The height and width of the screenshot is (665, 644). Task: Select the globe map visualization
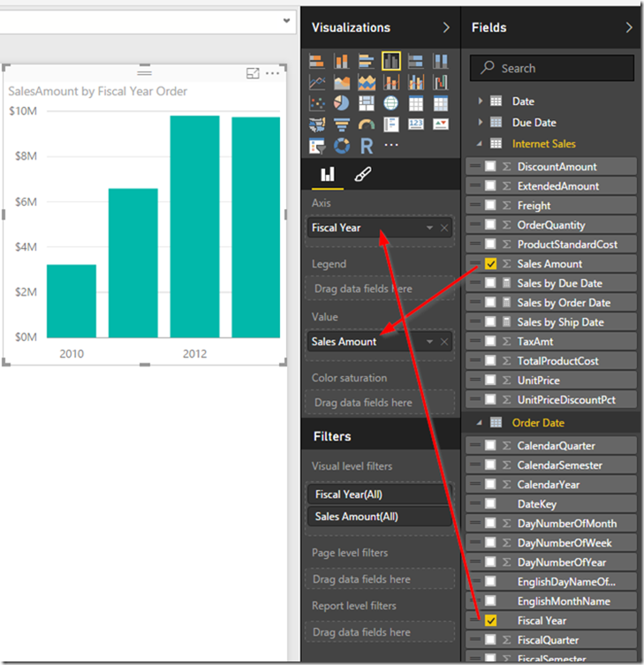click(391, 103)
